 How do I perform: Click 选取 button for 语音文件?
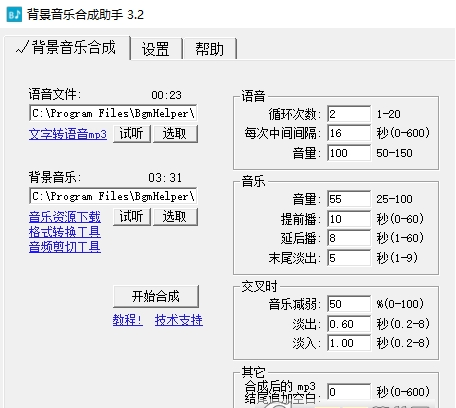click(x=175, y=134)
